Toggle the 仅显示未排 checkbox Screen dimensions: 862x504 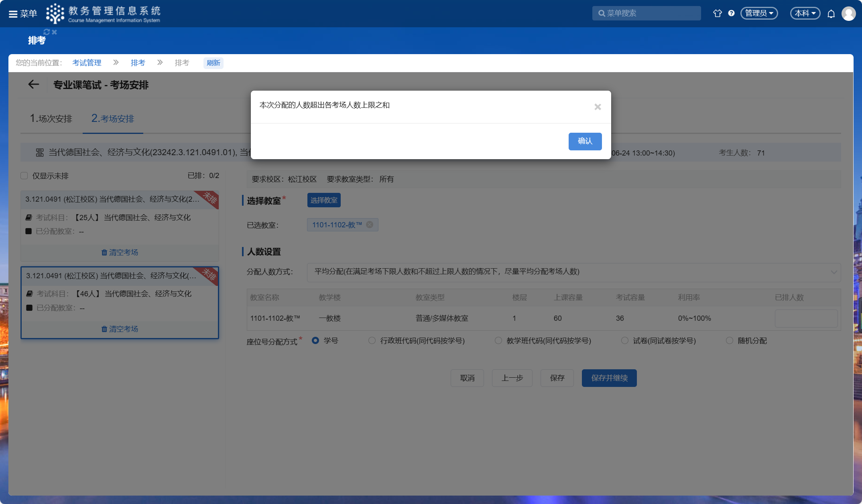pyautogui.click(x=24, y=176)
